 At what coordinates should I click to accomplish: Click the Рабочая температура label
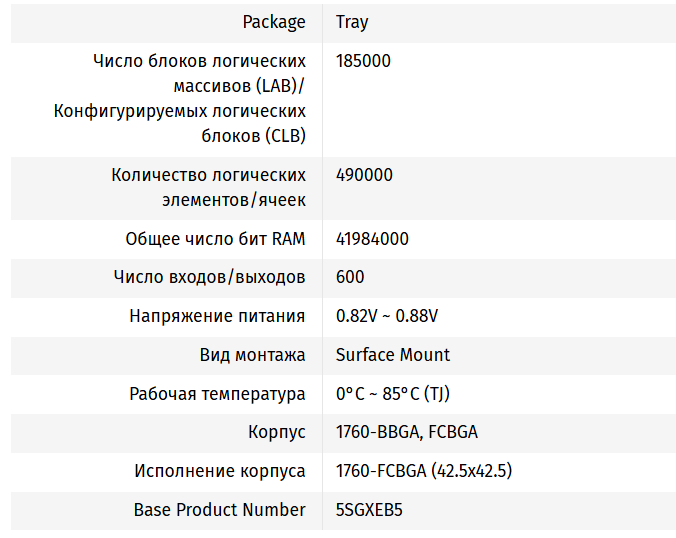click(217, 394)
